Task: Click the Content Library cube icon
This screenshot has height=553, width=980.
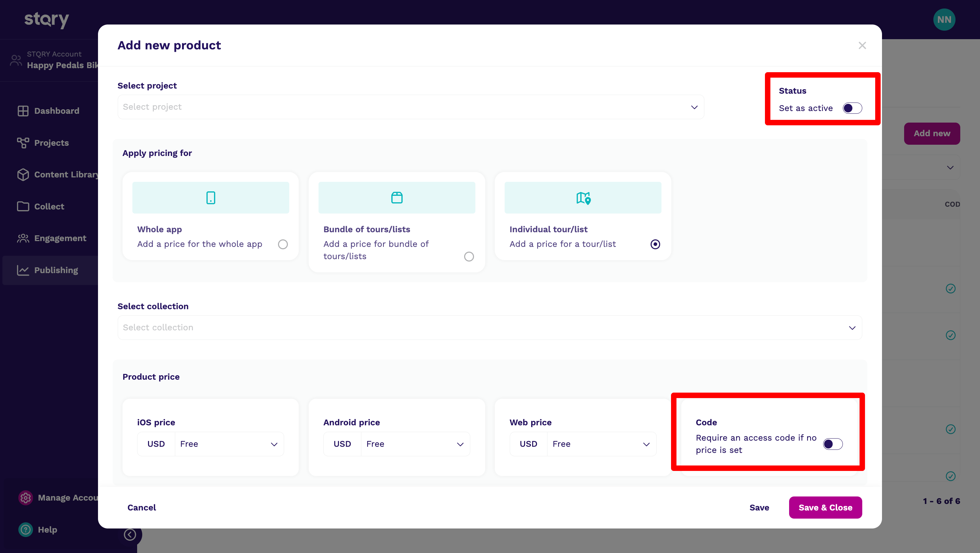Action: [23, 174]
